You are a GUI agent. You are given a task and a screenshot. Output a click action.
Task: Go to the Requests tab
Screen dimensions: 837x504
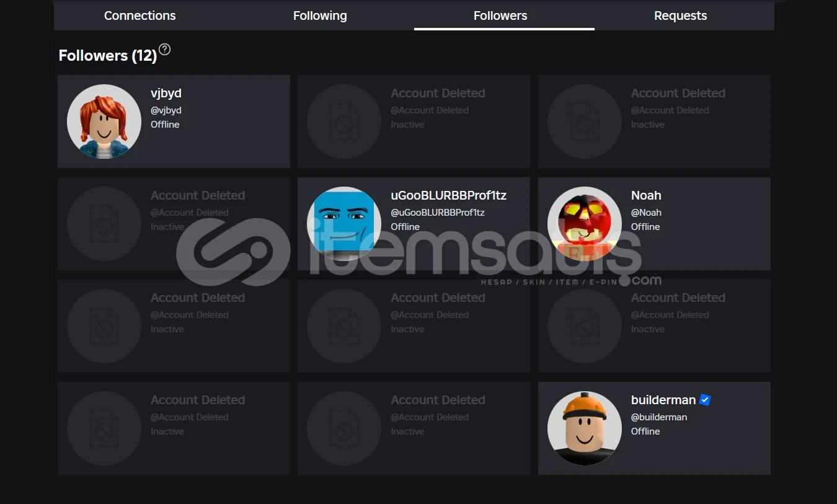click(x=680, y=15)
